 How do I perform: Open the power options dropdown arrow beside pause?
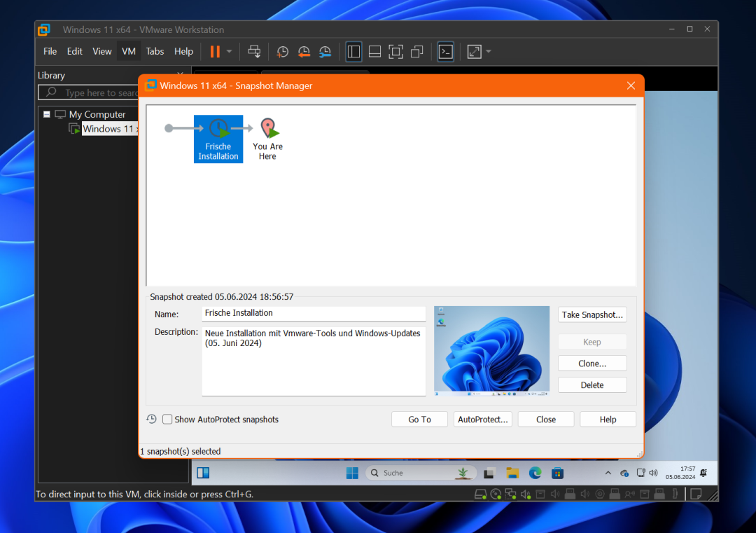229,52
